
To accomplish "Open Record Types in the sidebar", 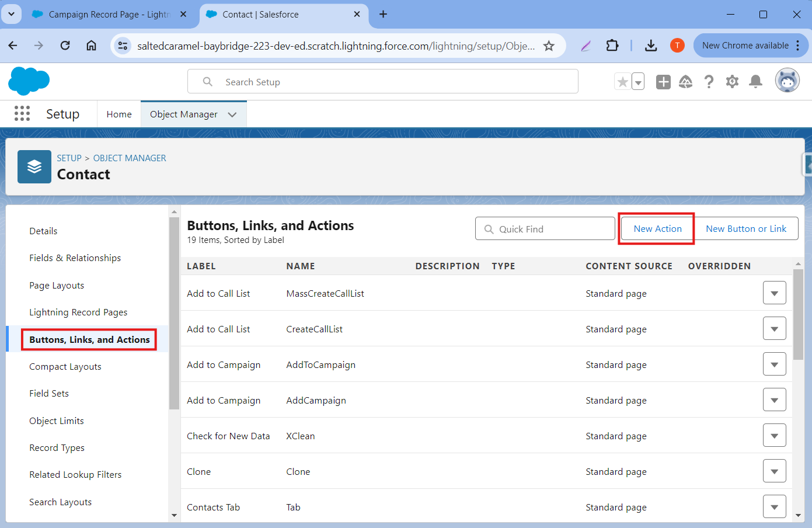I will (x=57, y=448).
